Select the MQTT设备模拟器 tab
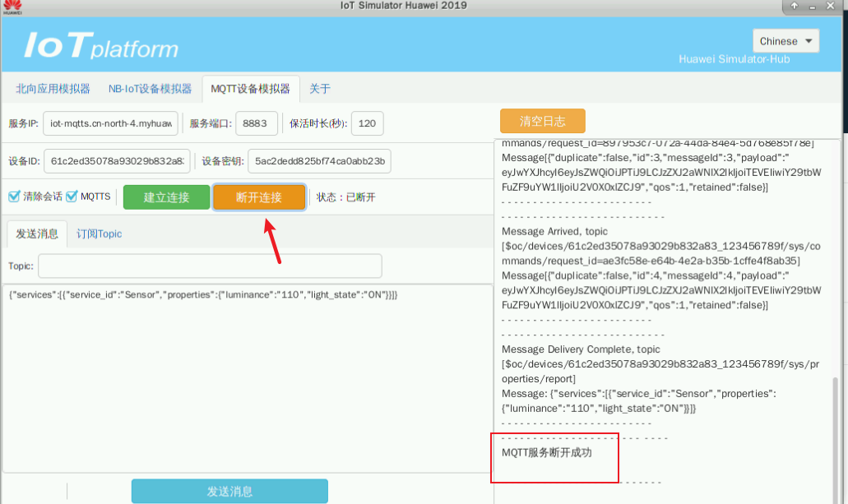Image resolution: width=848 pixels, height=504 pixels. click(x=250, y=89)
